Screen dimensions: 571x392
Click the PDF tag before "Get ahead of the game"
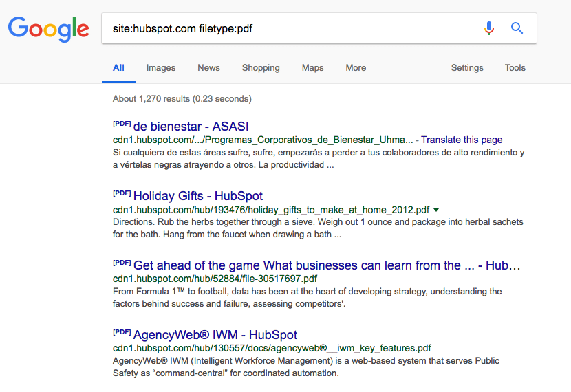tap(122, 263)
